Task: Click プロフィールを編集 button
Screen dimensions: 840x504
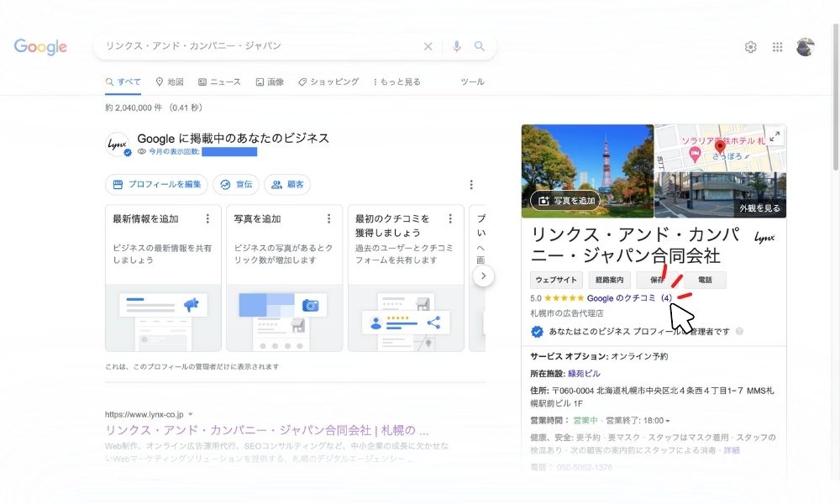Action: [x=156, y=185]
